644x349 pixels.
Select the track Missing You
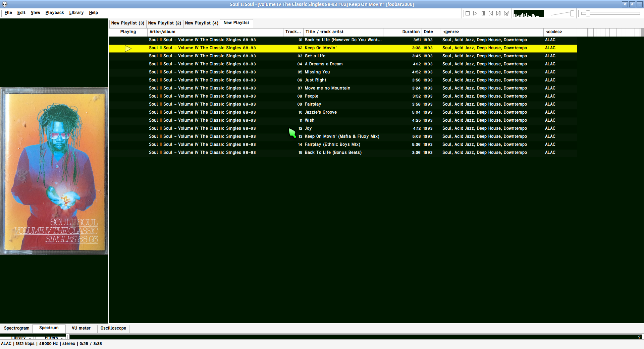tap(343, 72)
